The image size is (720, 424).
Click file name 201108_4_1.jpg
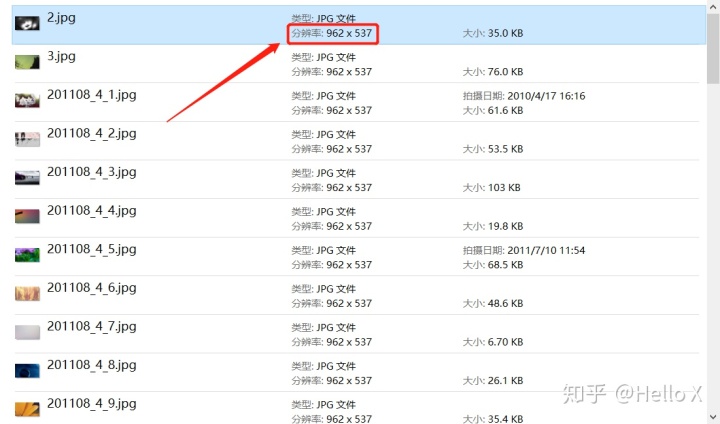coord(91,95)
